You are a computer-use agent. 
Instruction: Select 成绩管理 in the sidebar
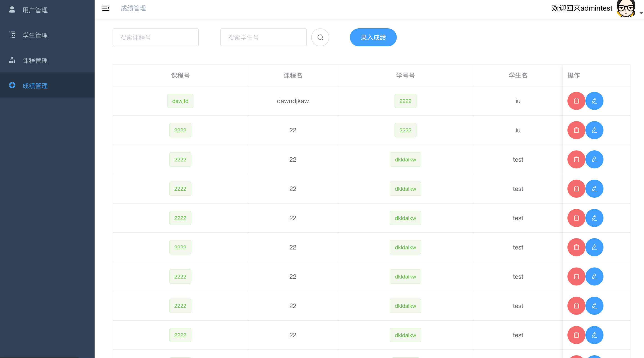pos(35,86)
